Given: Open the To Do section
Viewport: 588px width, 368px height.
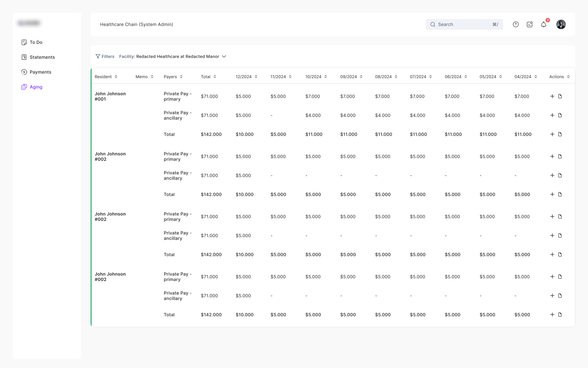Looking at the screenshot, I should [32, 42].
